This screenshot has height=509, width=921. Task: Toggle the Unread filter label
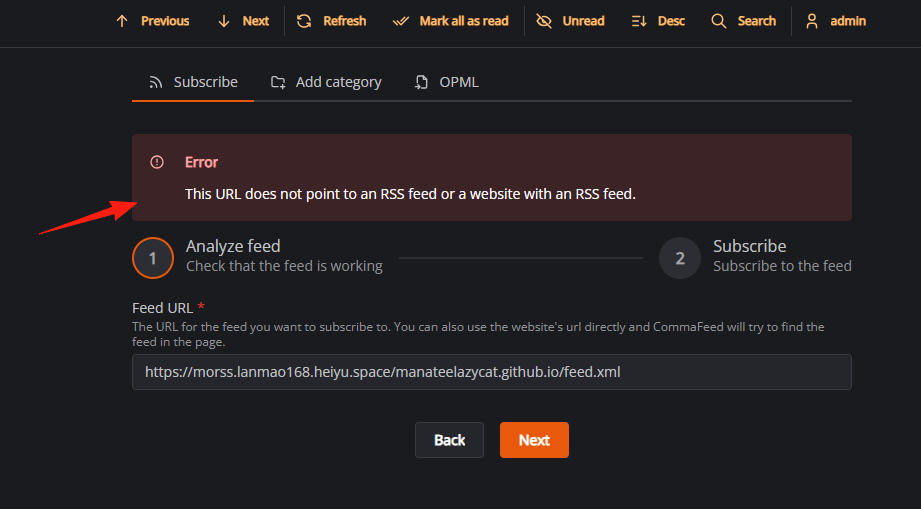[x=583, y=21]
